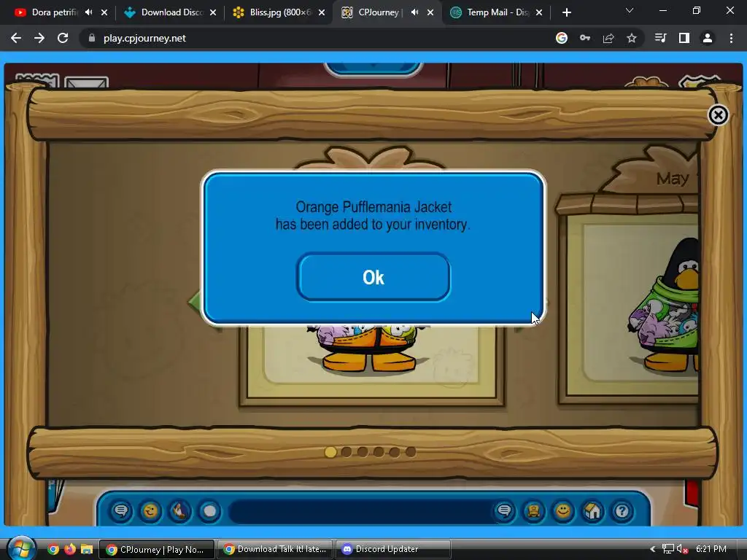Open the help question mark icon
The width and height of the screenshot is (747, 560).
622,511
